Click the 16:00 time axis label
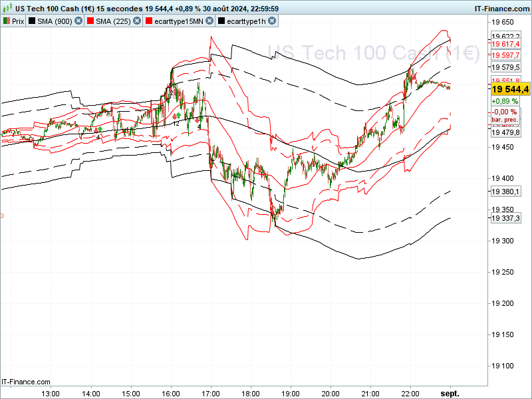 [171, 394]
